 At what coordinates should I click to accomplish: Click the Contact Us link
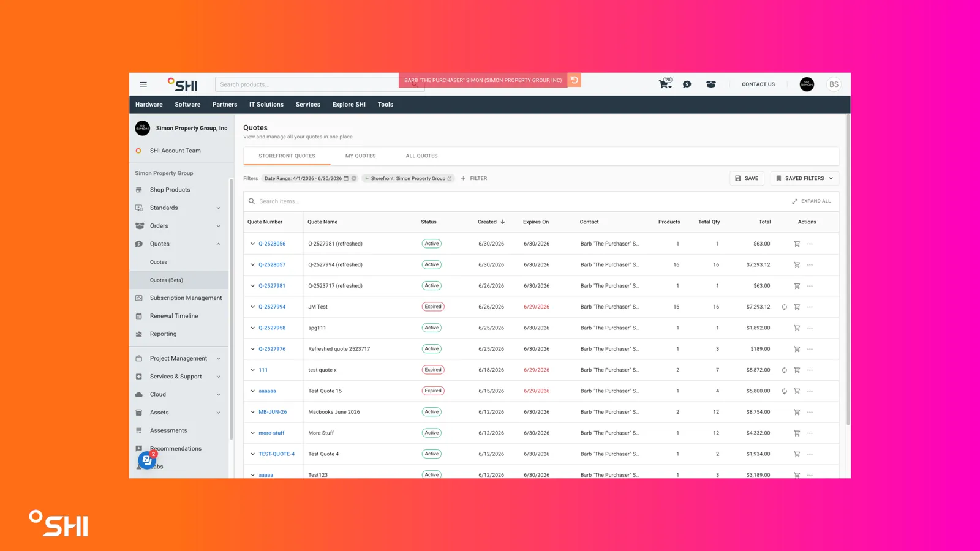758,84
